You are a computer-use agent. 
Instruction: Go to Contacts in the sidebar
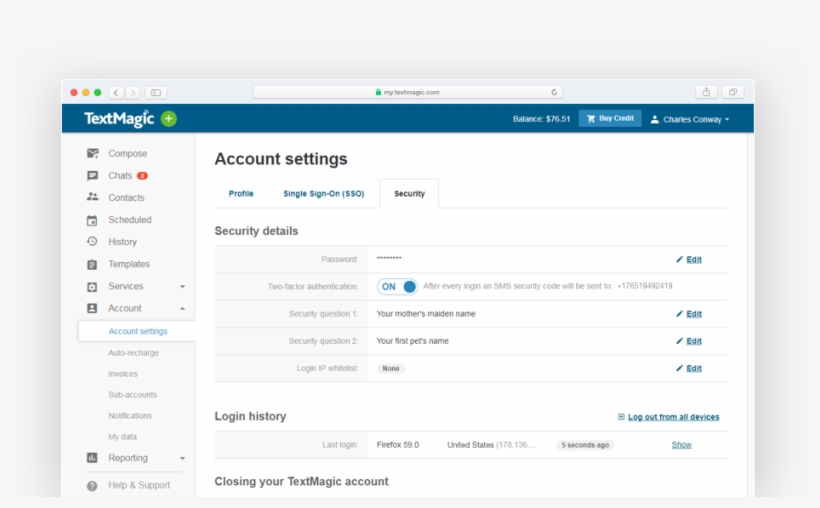(126, 198)
